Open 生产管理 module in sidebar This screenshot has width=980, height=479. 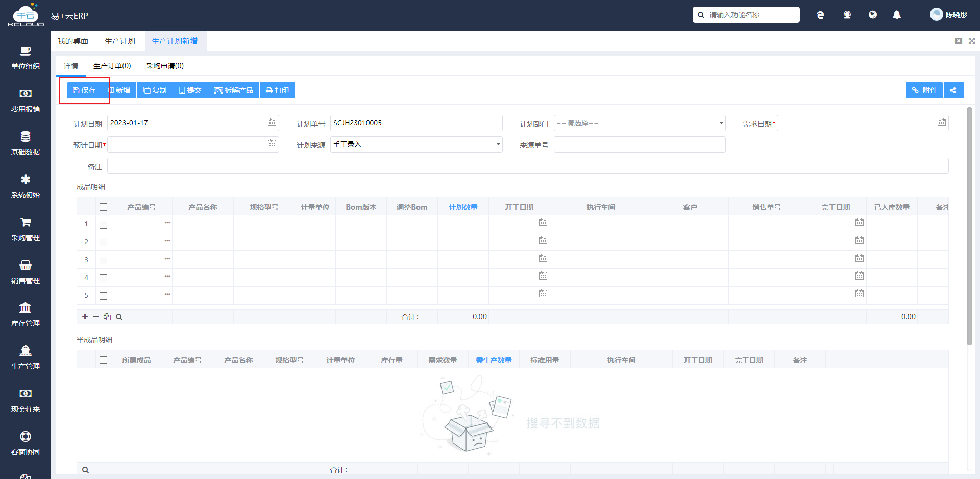pos(26,358)
